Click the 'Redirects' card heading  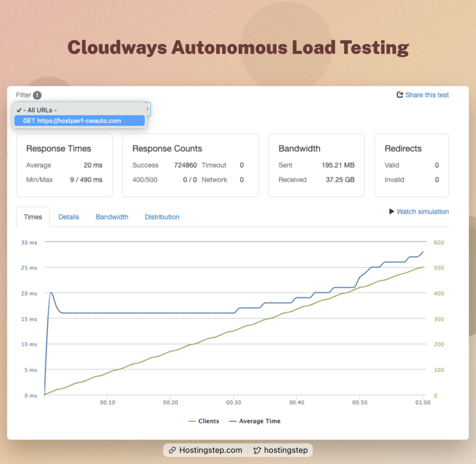pos(403,148)
